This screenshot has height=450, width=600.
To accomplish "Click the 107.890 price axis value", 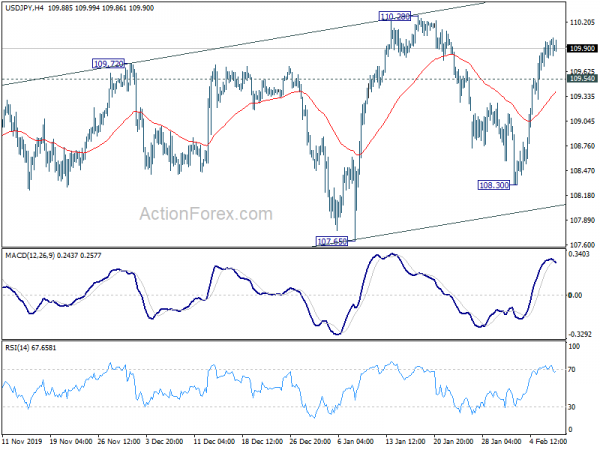I will point(582,220).
